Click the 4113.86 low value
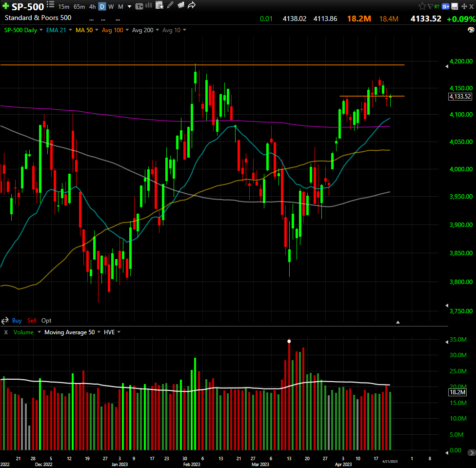The width and height of the screenshot is (476, 468). point(325,19)
